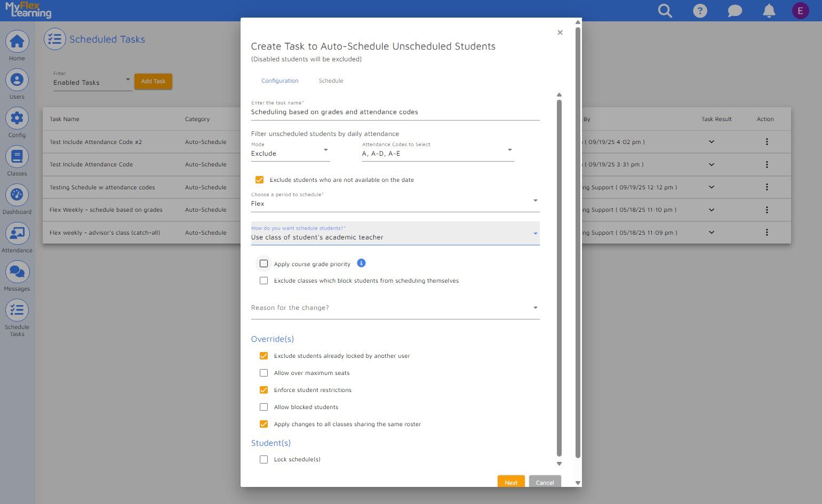This screenshot has height=504, width=822.
Task: Click the dialog's outer scrollbar down arrow
Action: click(578, 483)
